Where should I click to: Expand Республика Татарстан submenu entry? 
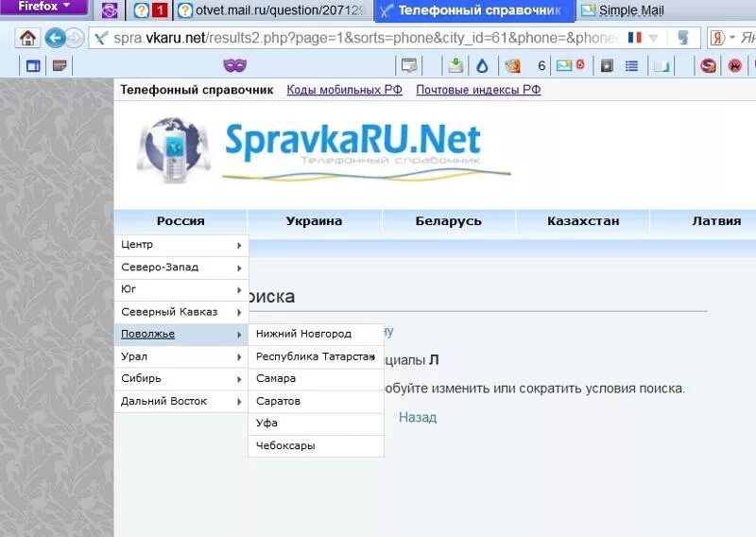click(316, 356)
